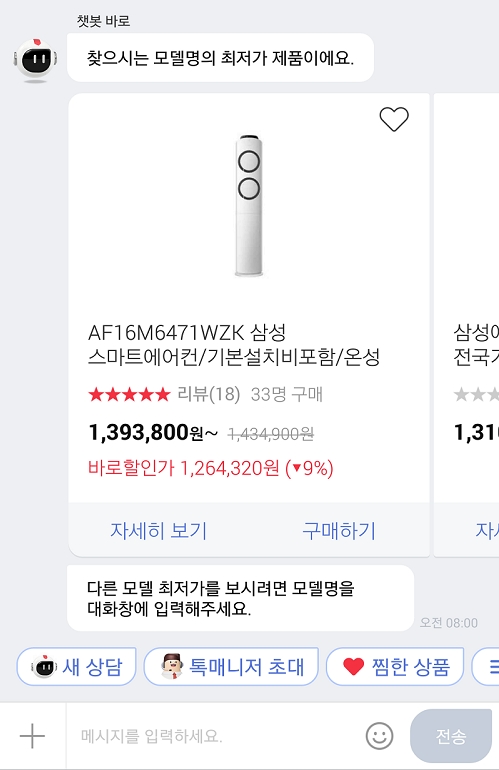Click the 구매하기 link

click(x=339, y=530)
